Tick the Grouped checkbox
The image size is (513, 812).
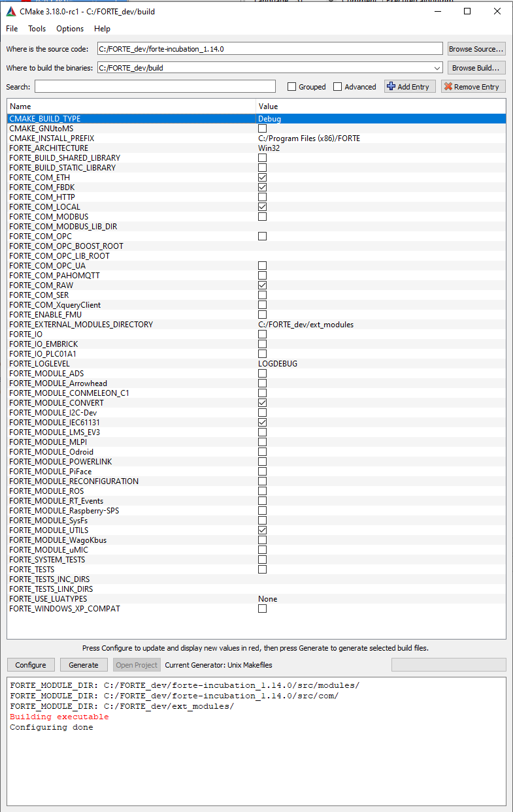(292, 87)
